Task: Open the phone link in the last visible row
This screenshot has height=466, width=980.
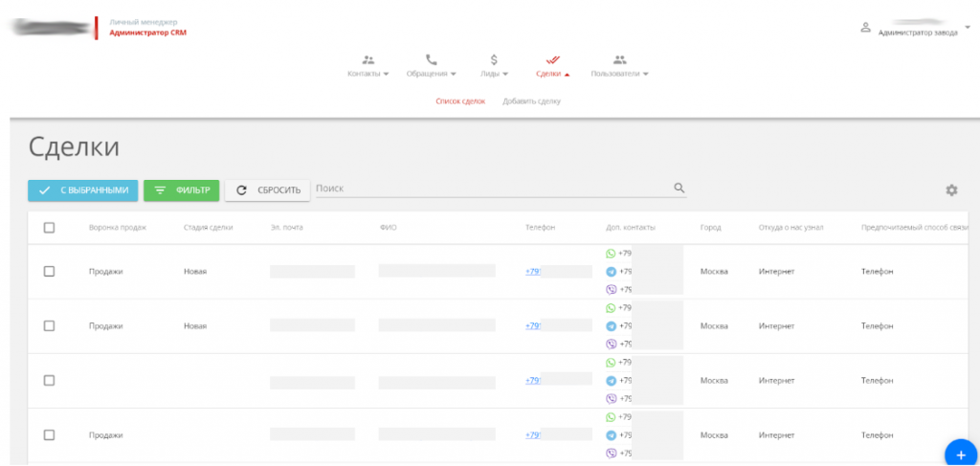Action: [x=533, y=434]
